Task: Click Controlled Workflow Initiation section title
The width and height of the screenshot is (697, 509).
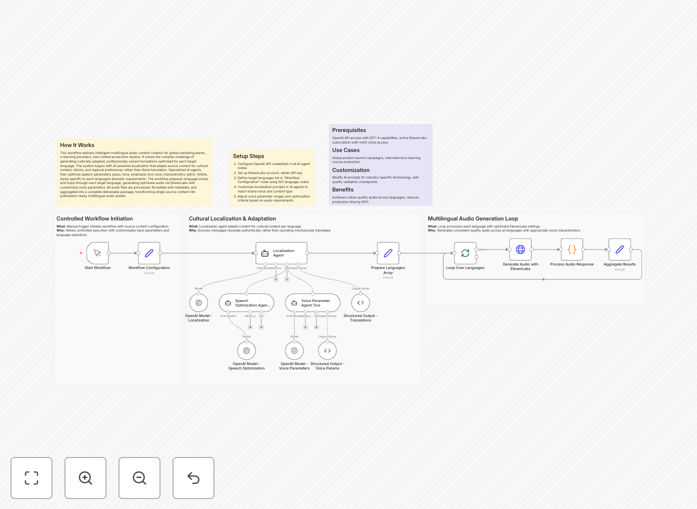Action: click(95, 219)
